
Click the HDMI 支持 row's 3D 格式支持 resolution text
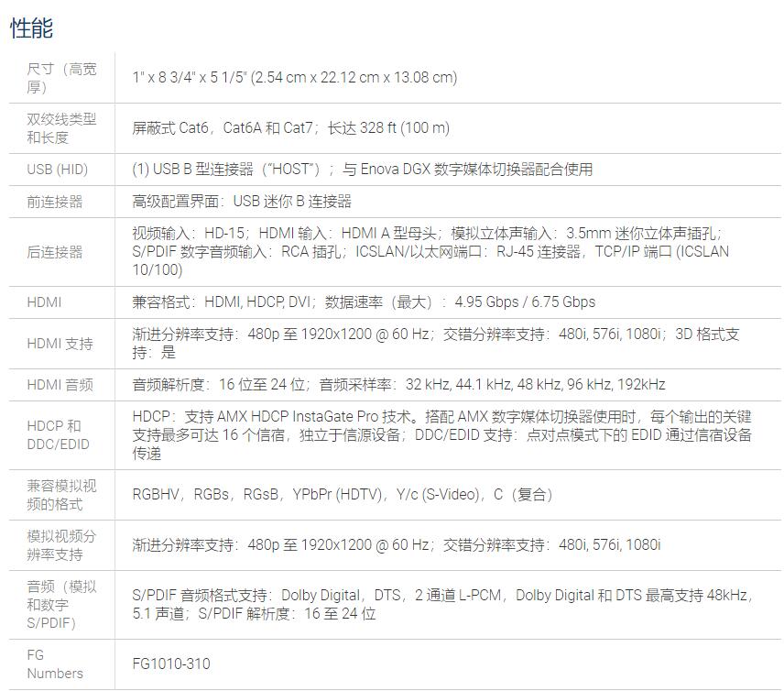point(435,344)
